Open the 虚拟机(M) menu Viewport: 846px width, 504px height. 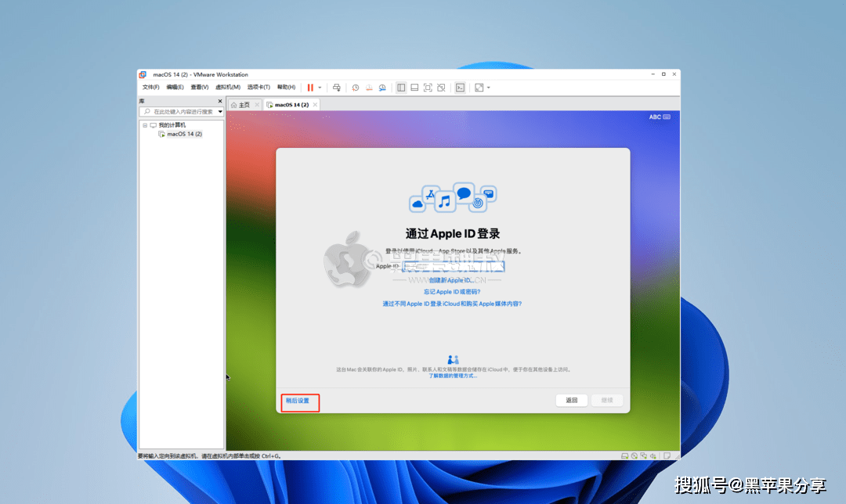(x=228, y=88)
